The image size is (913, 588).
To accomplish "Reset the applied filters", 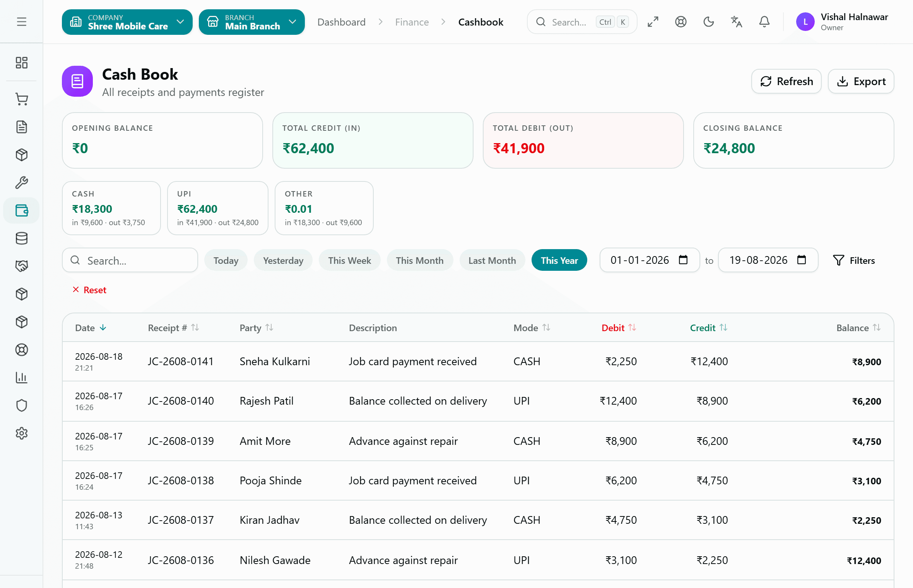I will [x=89, y=290].
